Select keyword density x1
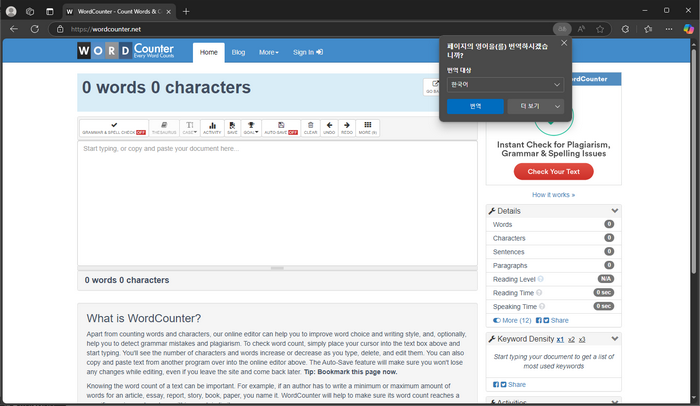This screenshot has width=700, height=406. pyautogui.click(x=560, y=339)
